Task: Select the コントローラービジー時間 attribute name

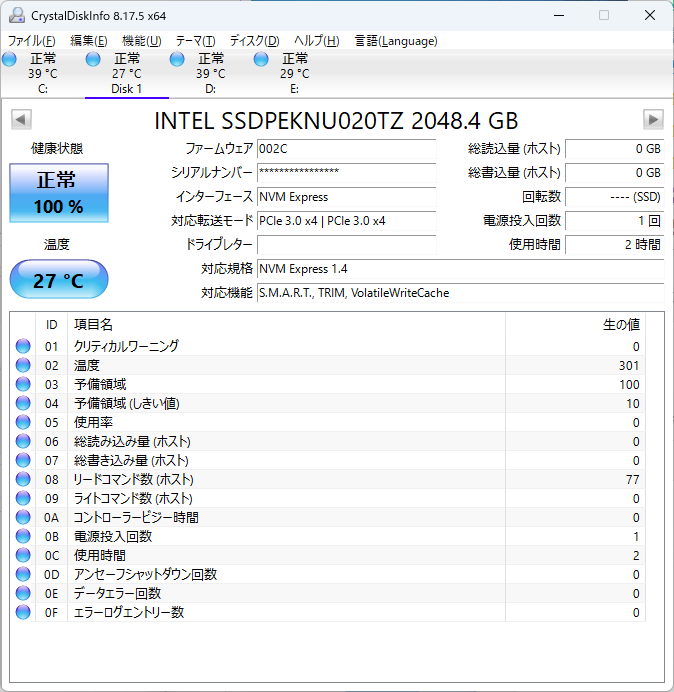Action: pyautogui.click(x=136, y=517)
